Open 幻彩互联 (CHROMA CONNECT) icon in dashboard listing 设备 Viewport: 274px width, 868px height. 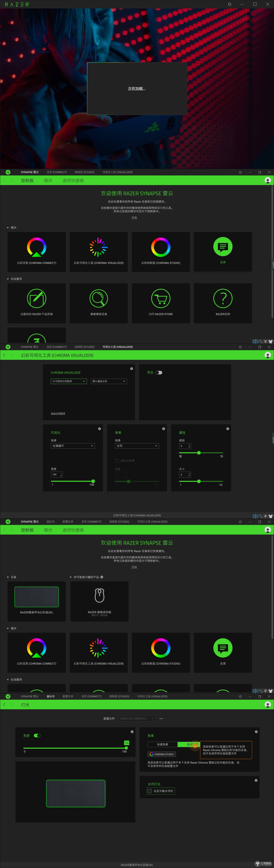tap(37, 648)
